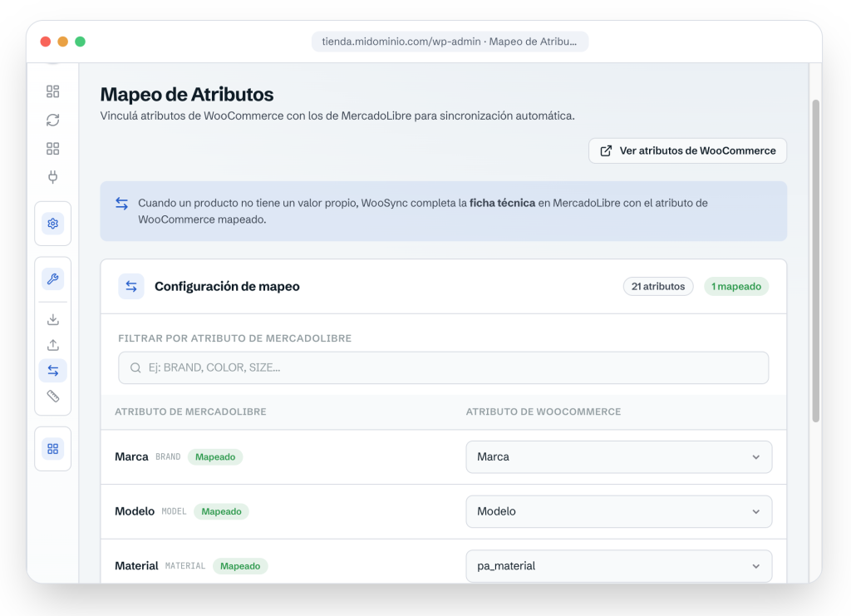
Task: Click the sync refresh arrows sidebar icon
Action: tap(52, 120)
